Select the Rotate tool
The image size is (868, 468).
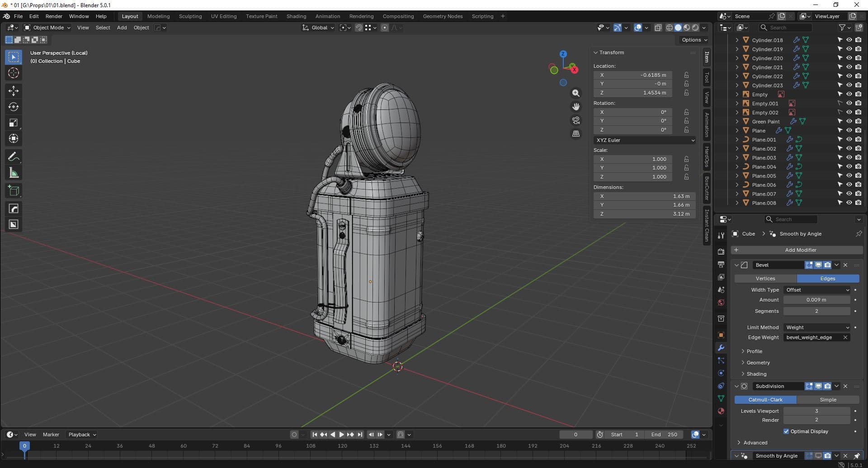click(x=14, y=107)
